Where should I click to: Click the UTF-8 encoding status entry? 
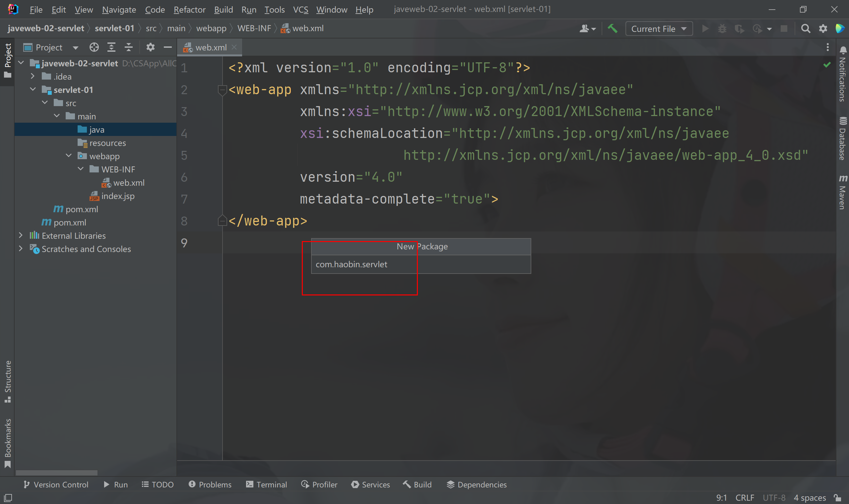pyautogui.click(x=774, y=498)
